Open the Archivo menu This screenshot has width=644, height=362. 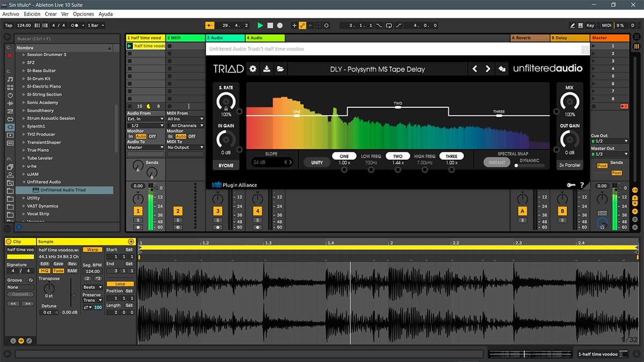tap(11, 14)
